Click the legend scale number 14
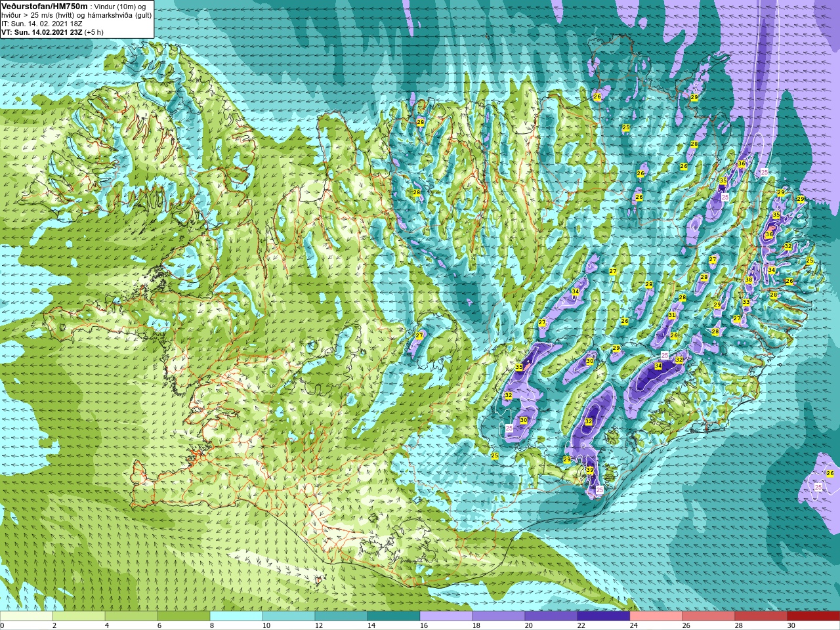 371,625
